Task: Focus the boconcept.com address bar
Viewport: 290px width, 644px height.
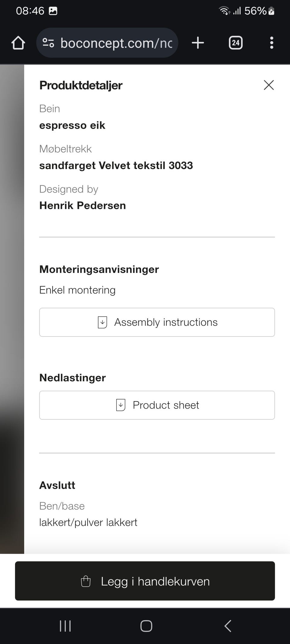Action: coord(116,43)
